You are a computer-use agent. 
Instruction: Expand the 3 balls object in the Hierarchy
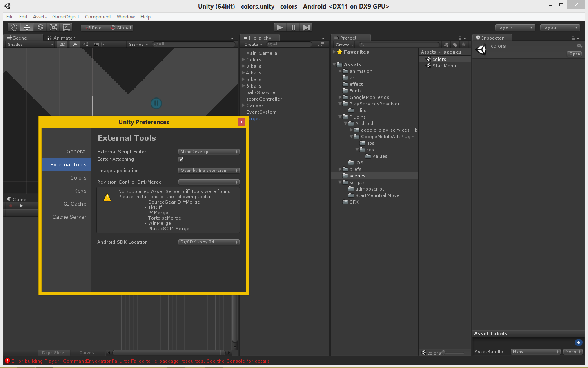(243, 66)
